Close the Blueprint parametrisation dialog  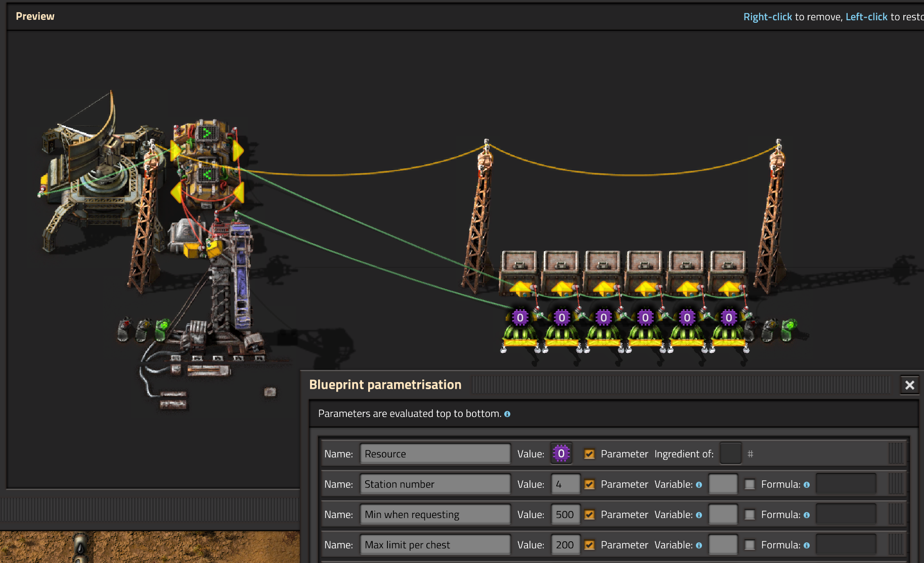click(x=909, y=385)
